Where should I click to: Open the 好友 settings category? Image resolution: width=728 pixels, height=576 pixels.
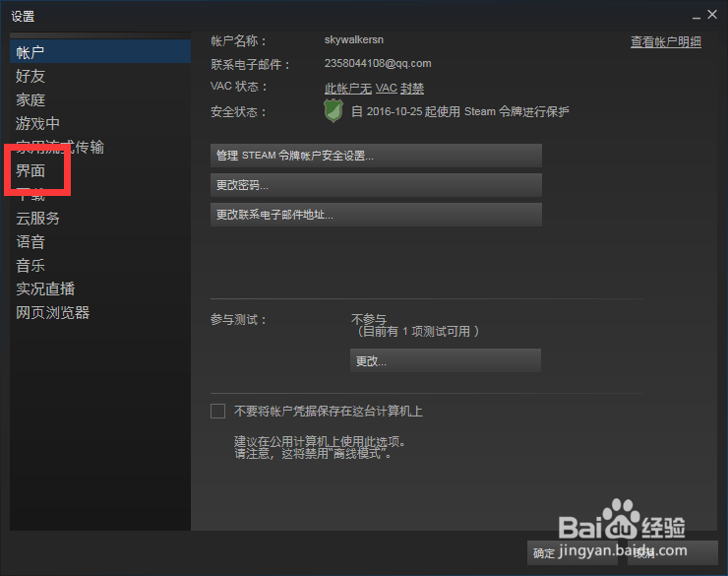tap(30, 76)
